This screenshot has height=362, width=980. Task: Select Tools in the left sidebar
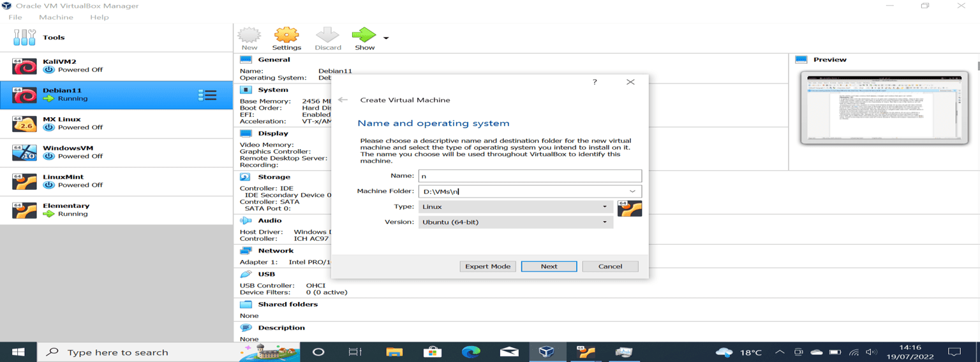116,38
